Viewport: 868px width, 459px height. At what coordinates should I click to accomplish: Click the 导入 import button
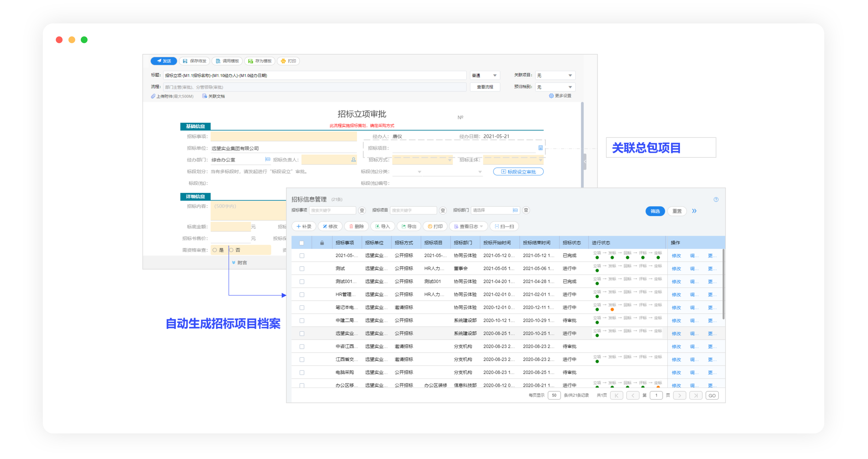point(383,227)
